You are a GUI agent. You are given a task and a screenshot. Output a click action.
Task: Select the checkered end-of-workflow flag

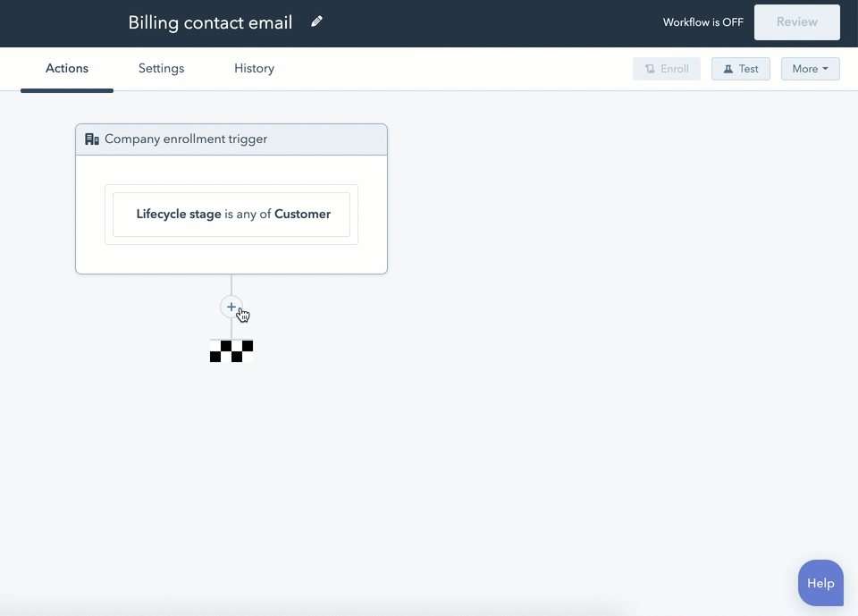pos(231,351)
